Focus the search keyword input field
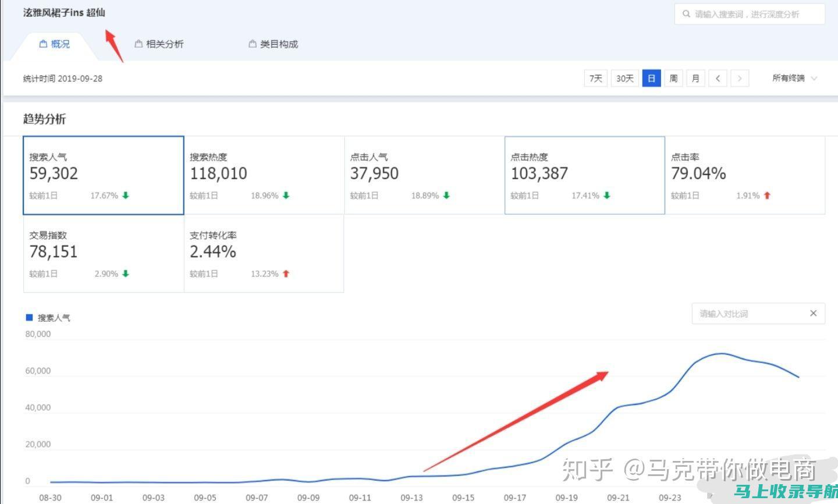The image size is (838, 504). [x=750, y=14]
